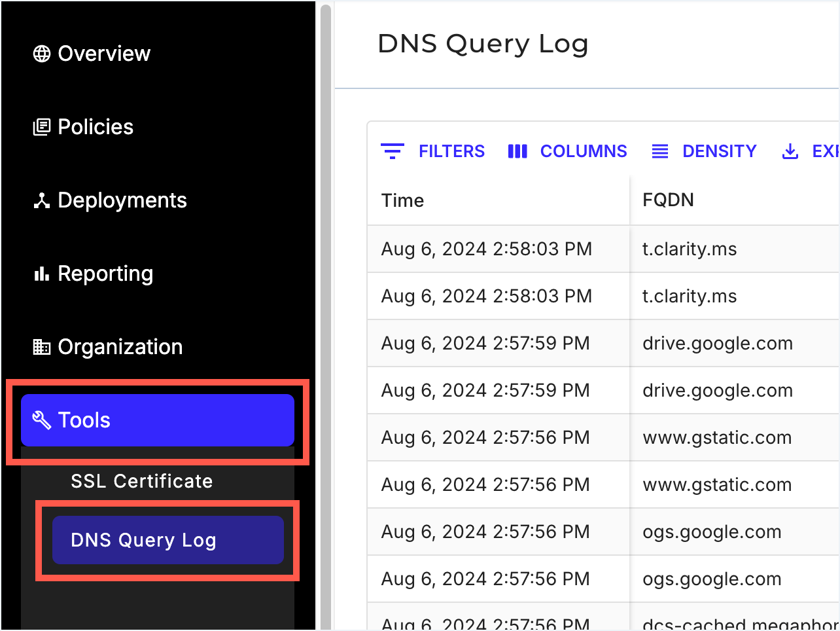Click the export download icon
This screenshot has width=840, height=631.
[790, 151]
